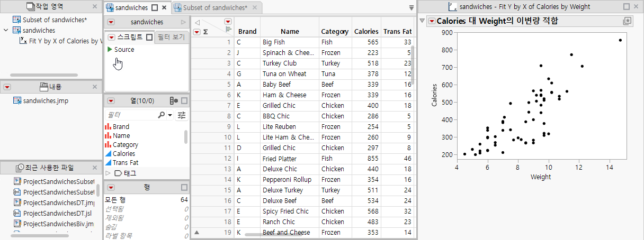Click the bookmark star icon in bivariate report

coord(628,21)
